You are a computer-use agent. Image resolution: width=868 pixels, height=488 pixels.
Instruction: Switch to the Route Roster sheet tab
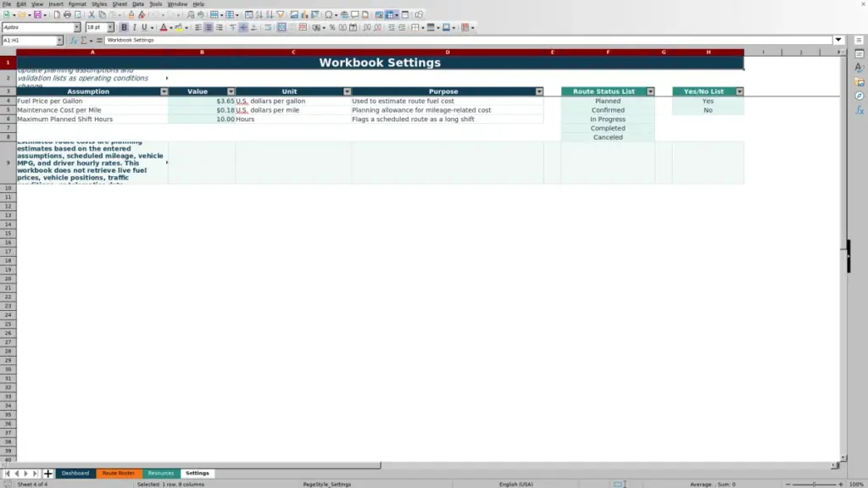[x=119, y=473]
